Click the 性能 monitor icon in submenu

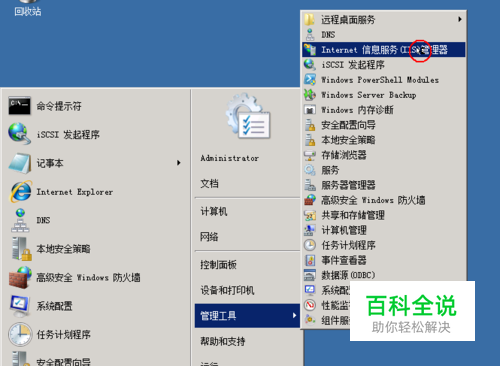point(310,305)
